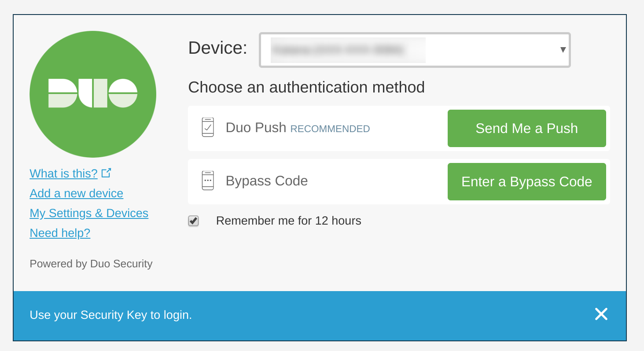Click the external link icon beside What is this?
Viewport: 644px width, 351px height.
[x=106, y=173]
